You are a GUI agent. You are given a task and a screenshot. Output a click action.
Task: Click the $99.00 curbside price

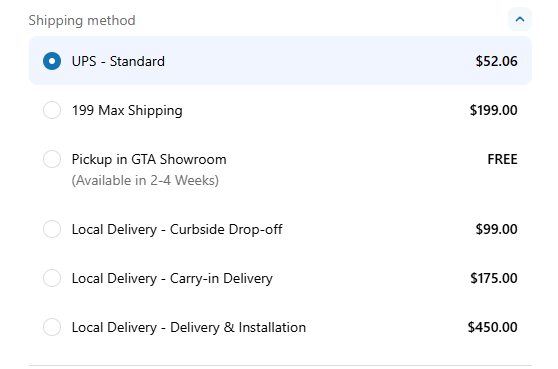496,229
